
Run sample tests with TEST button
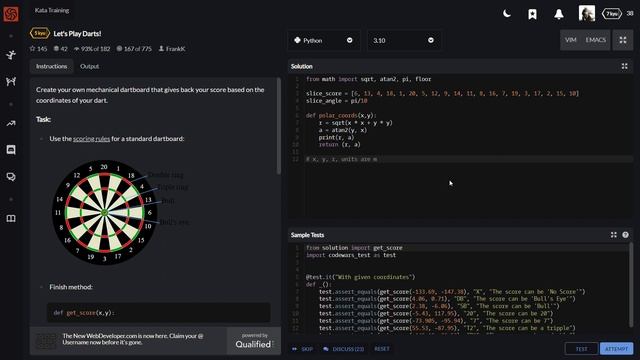click(581, 349)
